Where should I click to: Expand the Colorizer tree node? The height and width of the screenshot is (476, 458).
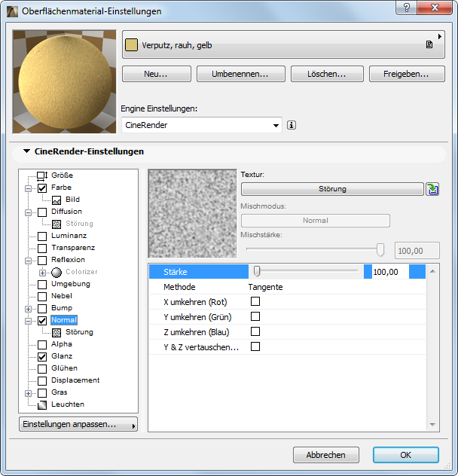point(42,273)
